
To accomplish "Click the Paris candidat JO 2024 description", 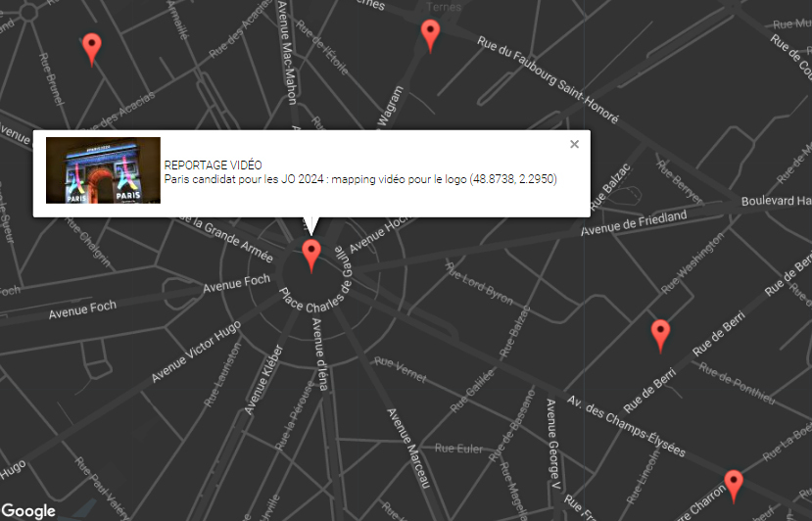I will [360, 179].
